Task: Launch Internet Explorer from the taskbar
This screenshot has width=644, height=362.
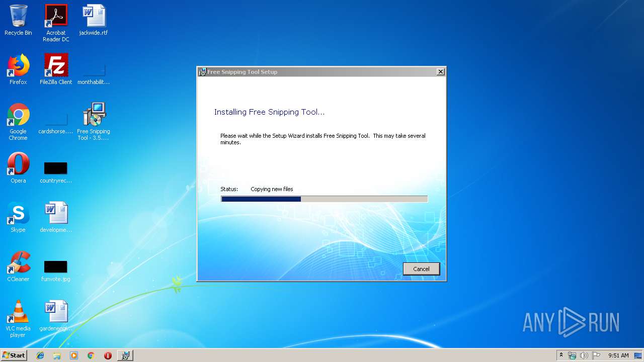Action: click(x=40, y=355)
